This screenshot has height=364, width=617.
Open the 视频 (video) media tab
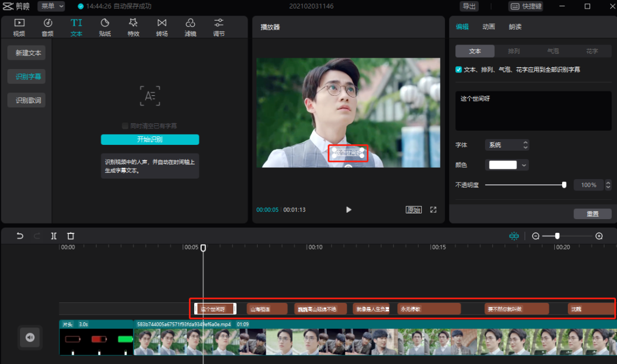[19, 27]
